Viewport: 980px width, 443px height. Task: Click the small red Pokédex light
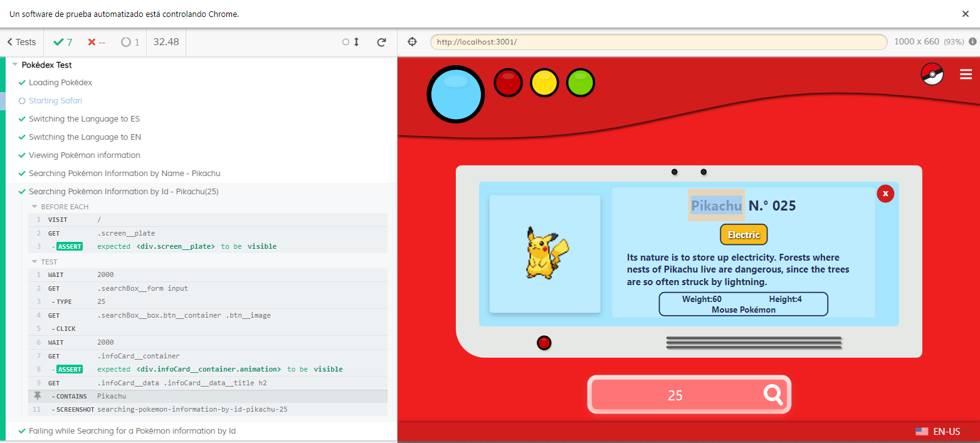508,83
